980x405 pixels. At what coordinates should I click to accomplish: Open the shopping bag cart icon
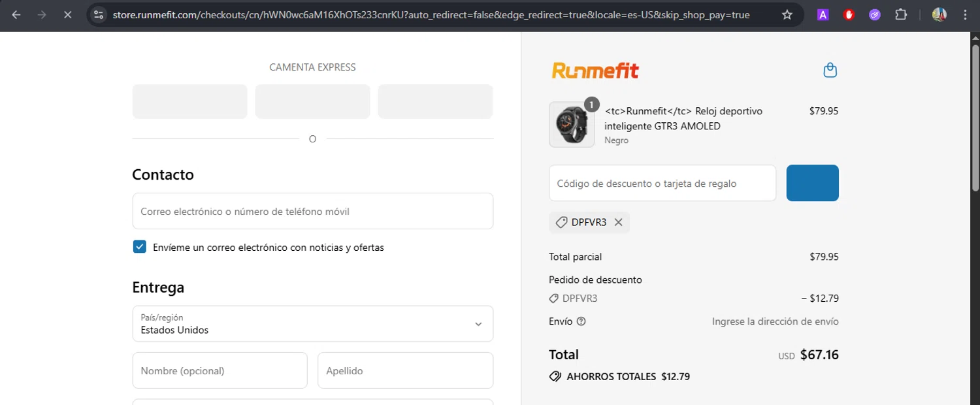[830, 70]
